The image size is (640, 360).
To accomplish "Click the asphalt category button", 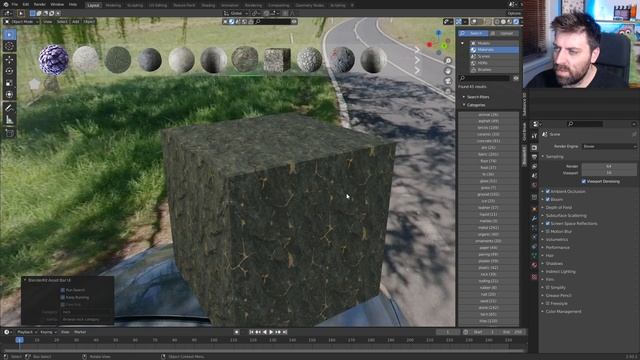I will coord(488,121).
